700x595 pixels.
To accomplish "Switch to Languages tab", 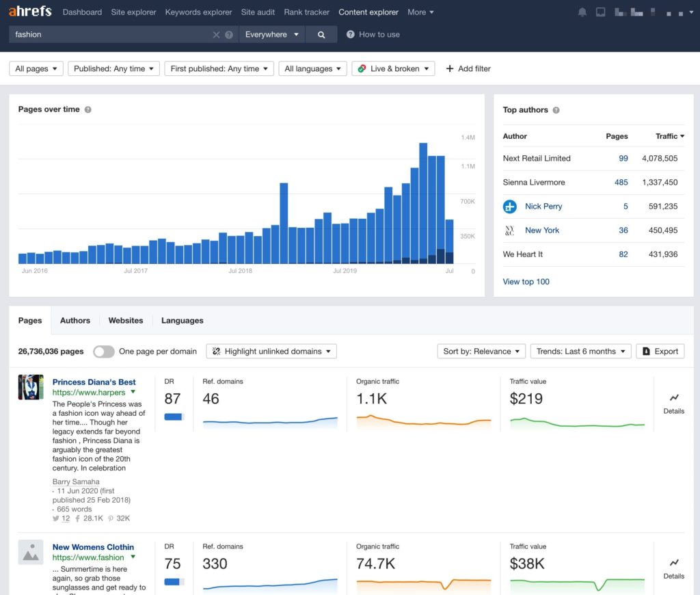I will [x=182, y=320].
